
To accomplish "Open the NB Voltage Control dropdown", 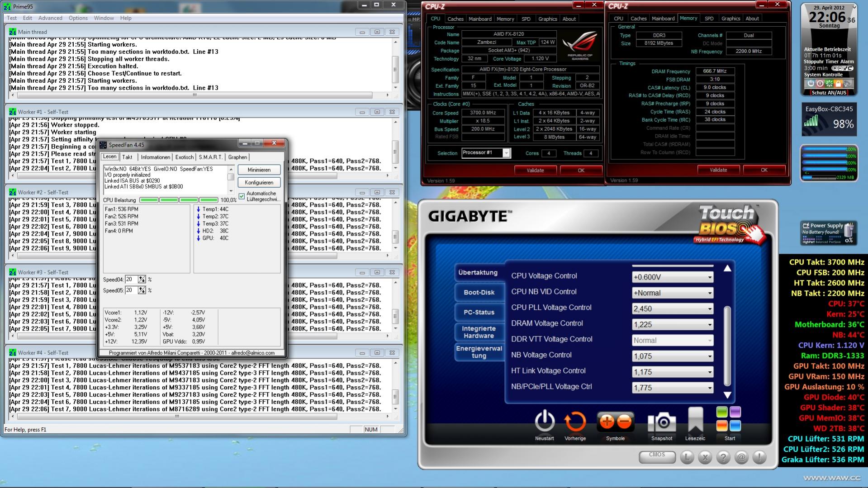I will (x=673, y=356).
